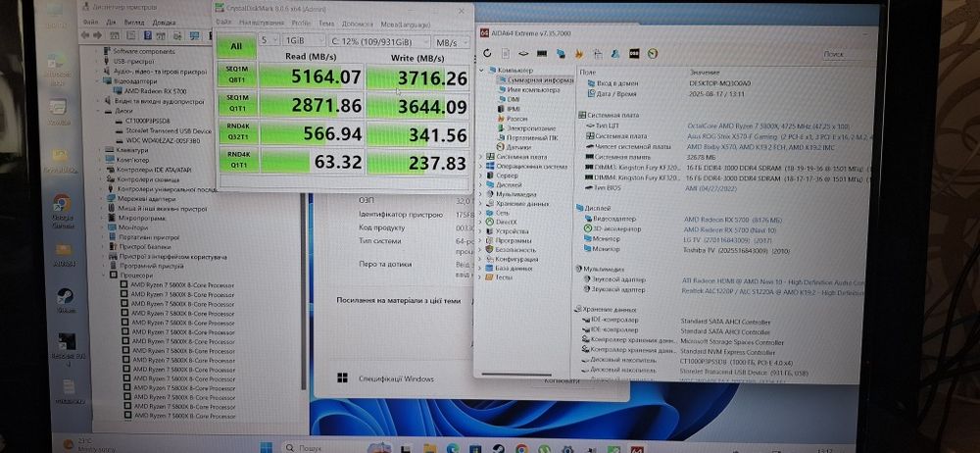The height and width of the screenshot is (453, 980).
Task: Open Вигляд menu in Device Manager
Action: (x=133, y=22)
